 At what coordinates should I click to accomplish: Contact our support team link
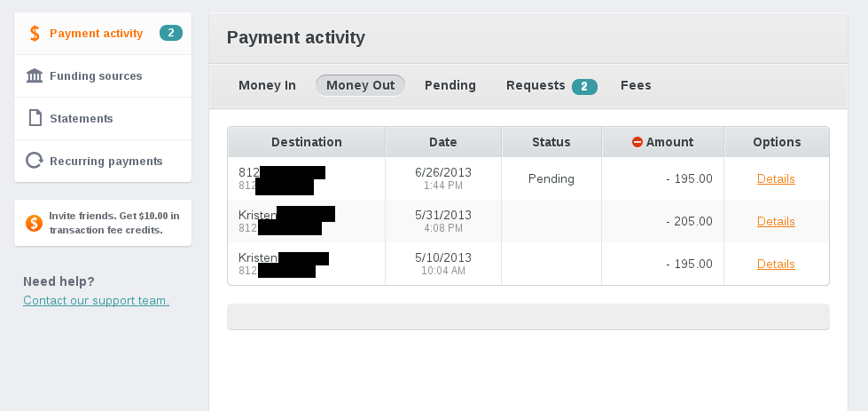tap(97, 301)
